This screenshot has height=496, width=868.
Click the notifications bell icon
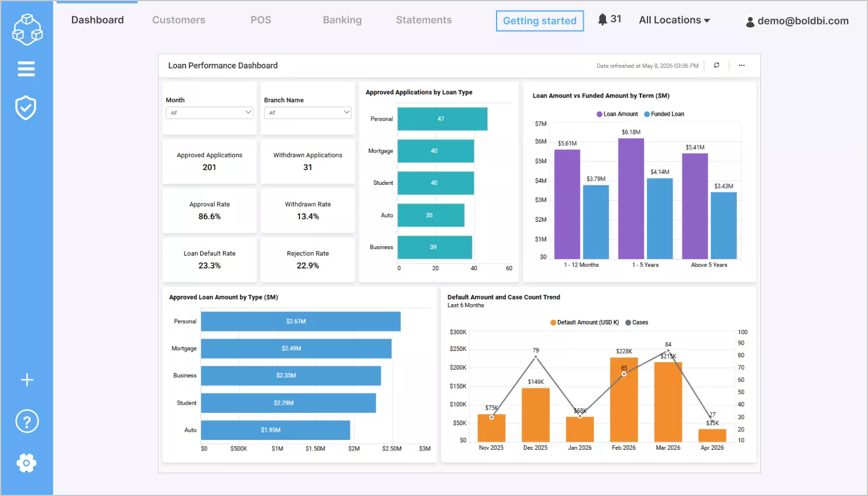tap(602, 19)
